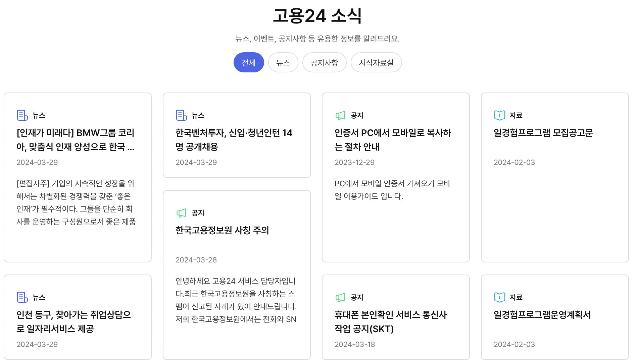Read the 인증서 PC에서 모바일로 복사 notice
The width and height of the screenshot is (637, 364).
click(x=393, y=140)
